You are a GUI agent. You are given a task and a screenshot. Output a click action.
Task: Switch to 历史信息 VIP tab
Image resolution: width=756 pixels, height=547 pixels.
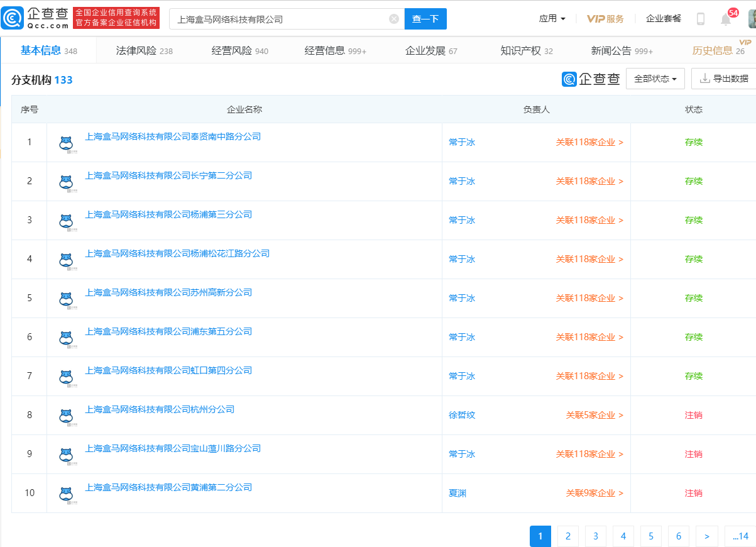tap(718, 51)
